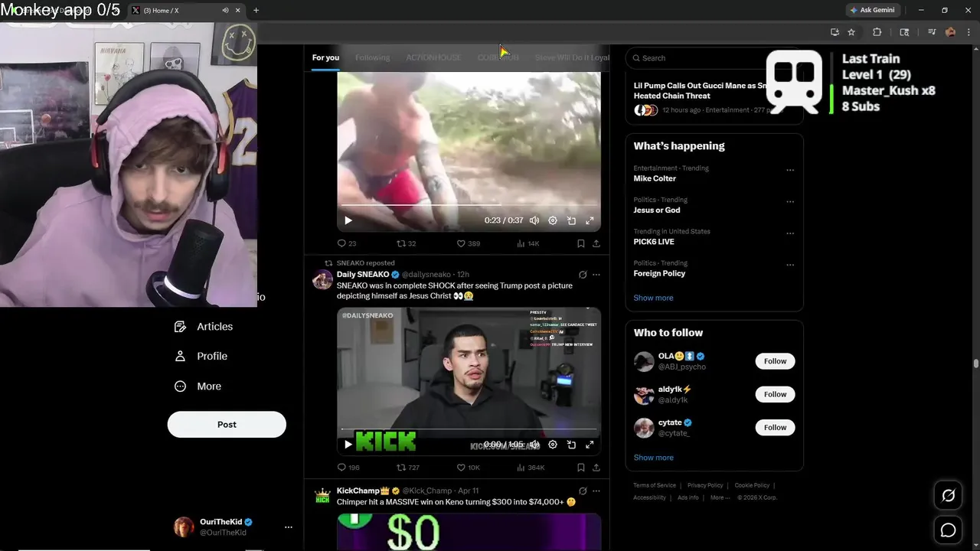
Task: Open replies on post with 23 comments
Action: (x=347, y=243)
